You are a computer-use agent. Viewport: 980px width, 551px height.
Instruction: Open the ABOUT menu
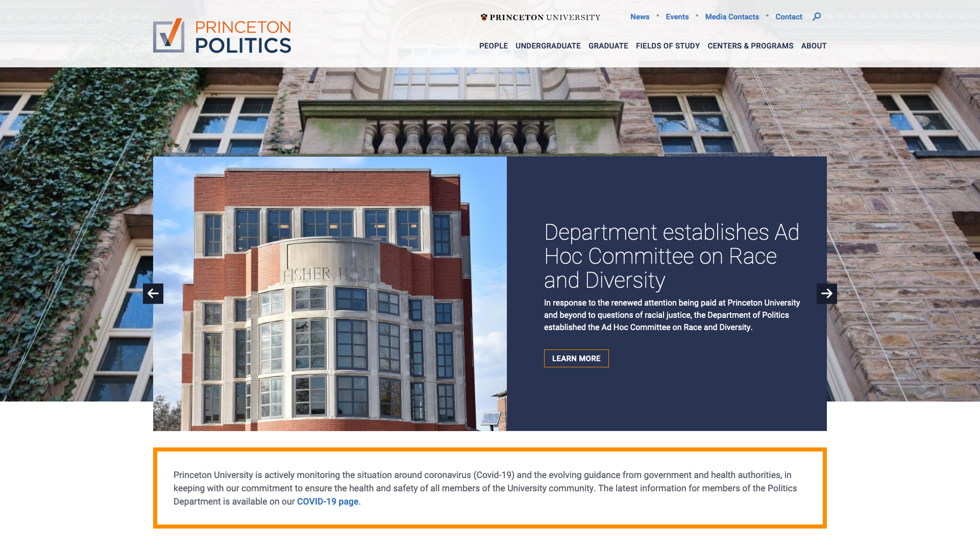pyautogui.click(x=814, y=46)
